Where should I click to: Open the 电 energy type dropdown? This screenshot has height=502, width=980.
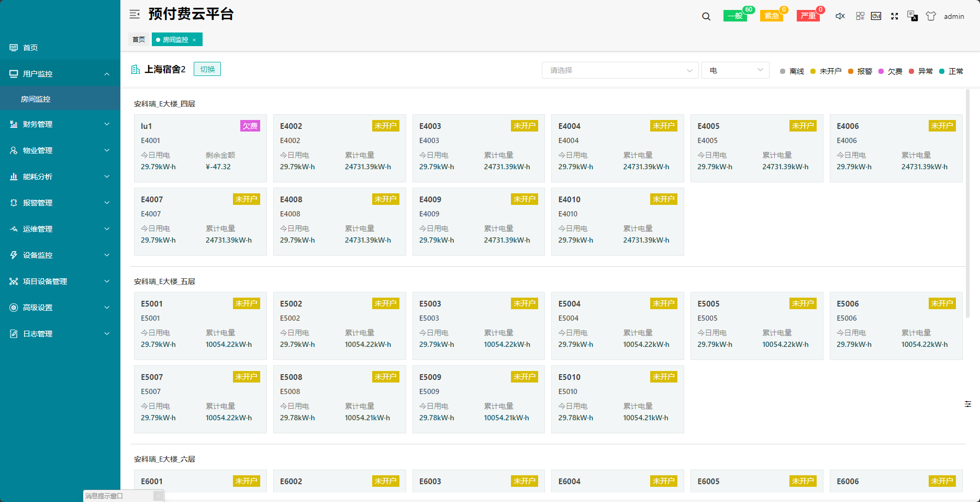point(735,70)
